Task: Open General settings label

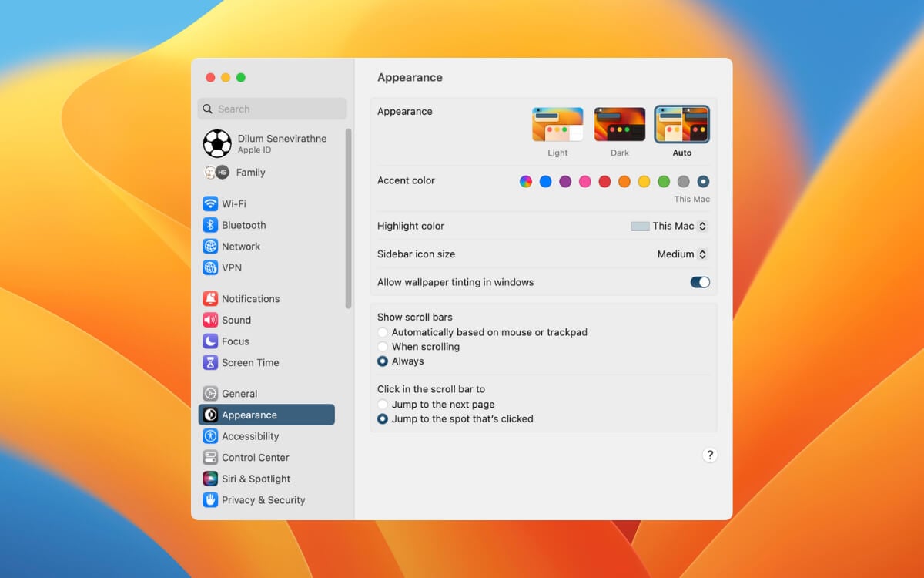Action: (239, 394)
